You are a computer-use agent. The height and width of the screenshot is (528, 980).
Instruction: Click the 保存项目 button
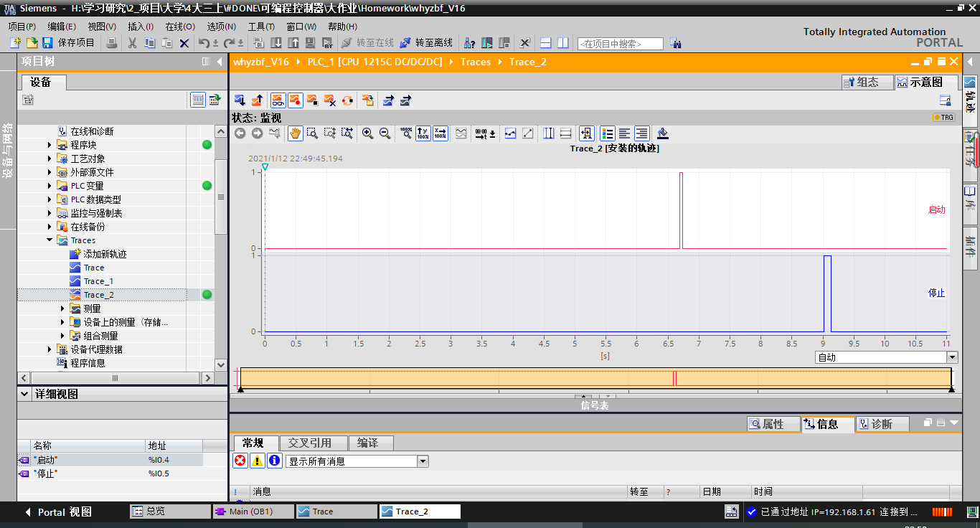tap(69, 43)
